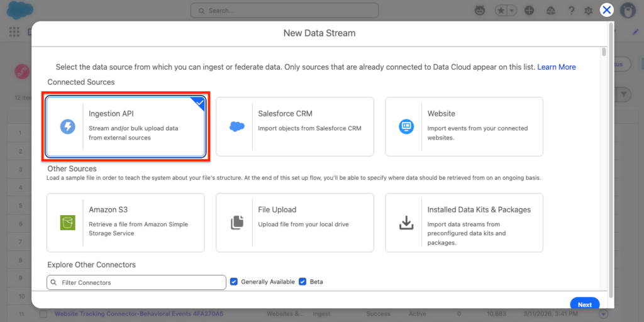Click the Salesforce CRM cloud icon
644x322 pixels.
236,126
